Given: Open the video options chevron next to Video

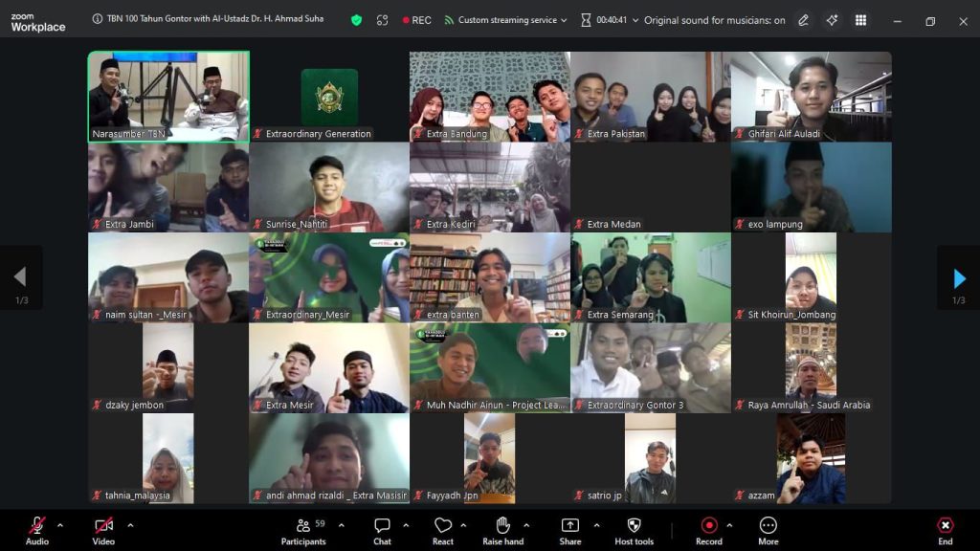Looking at the screenshot, I should point(130,525).
